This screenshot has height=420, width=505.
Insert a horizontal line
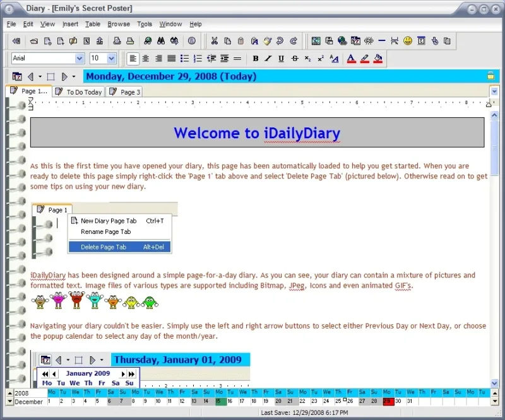pyautogui.click(x=382, y=41)
